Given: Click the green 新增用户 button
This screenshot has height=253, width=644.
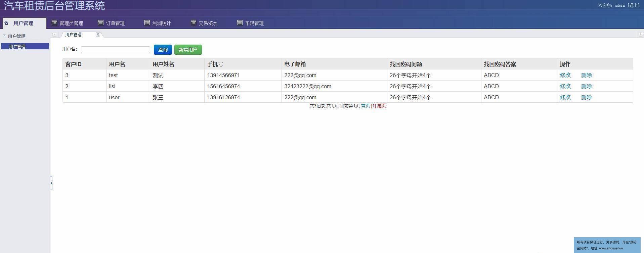Looking at the screenshot, I should tap(188, 50).
